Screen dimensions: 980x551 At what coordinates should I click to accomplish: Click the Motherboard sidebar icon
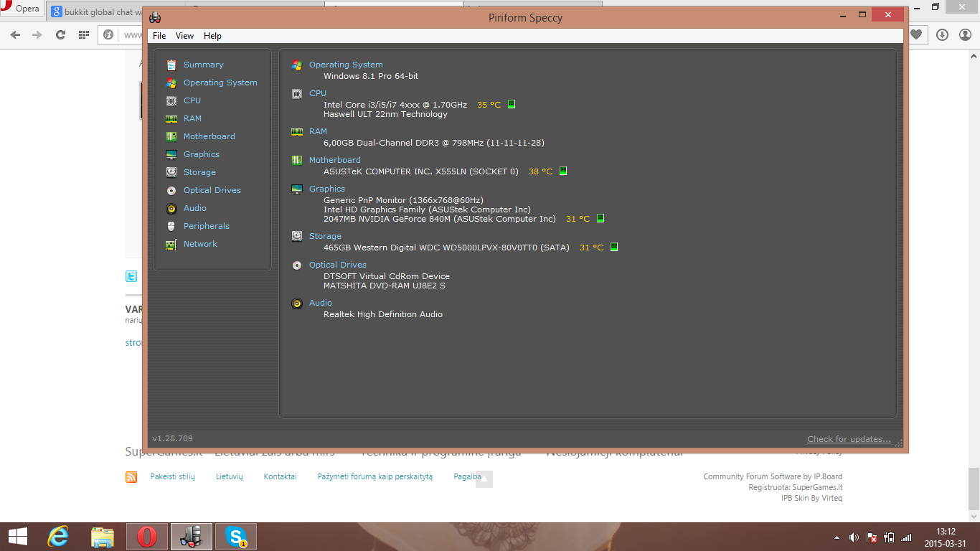(x=171, y=136)
